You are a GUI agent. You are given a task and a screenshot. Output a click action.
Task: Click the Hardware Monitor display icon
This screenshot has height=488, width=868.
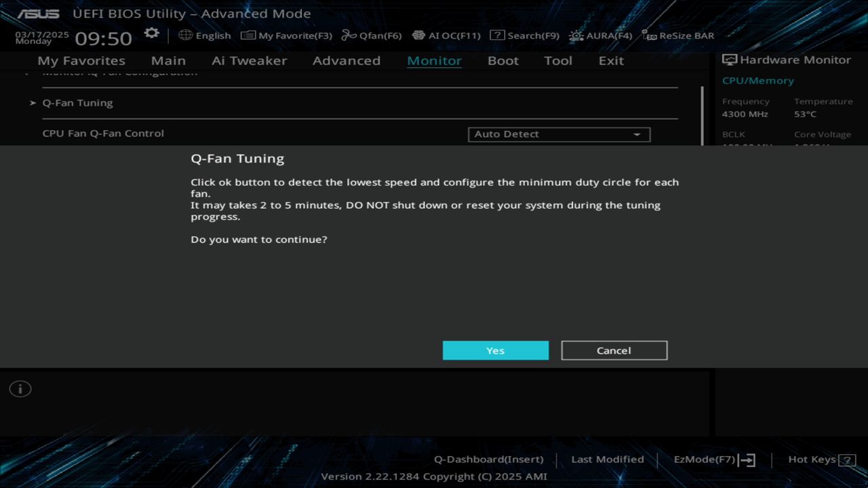coord(730,60)
